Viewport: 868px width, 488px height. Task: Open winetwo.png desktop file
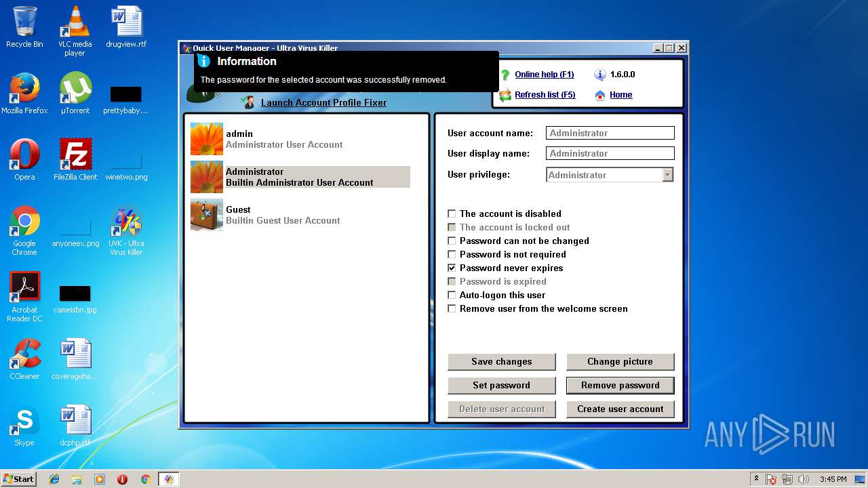(x=126, y=165)
